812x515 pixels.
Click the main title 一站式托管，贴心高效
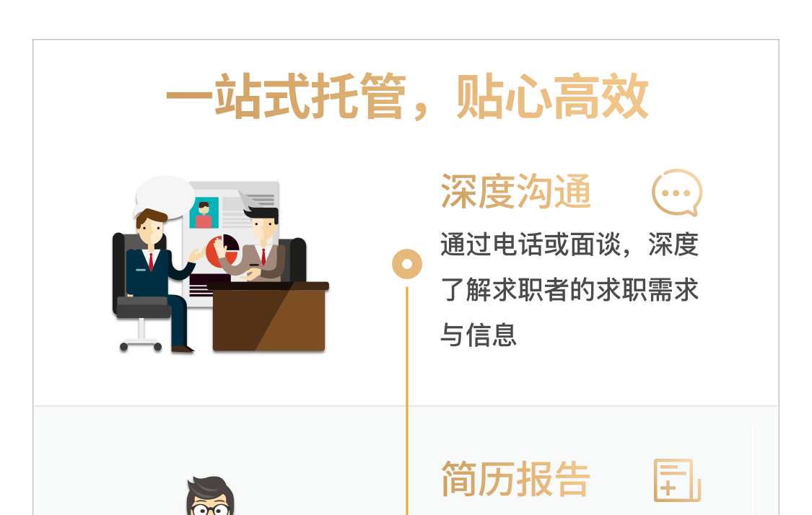(407, 97)
